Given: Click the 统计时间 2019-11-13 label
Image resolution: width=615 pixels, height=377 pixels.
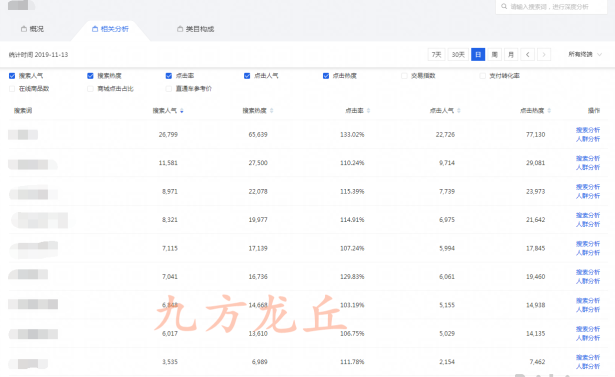Looking at the screenshot, I should tap(38, 55).
